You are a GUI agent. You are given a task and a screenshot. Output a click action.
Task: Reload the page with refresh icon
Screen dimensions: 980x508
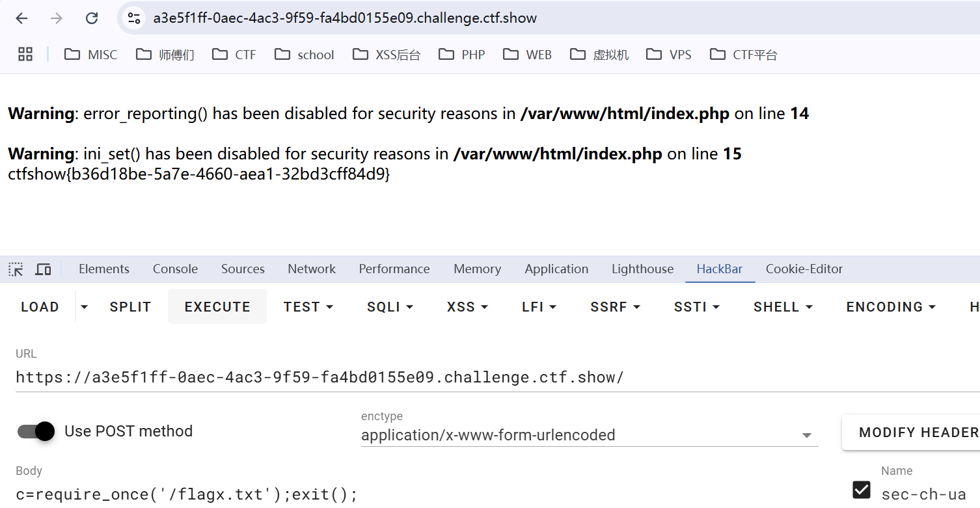point(92,18)
